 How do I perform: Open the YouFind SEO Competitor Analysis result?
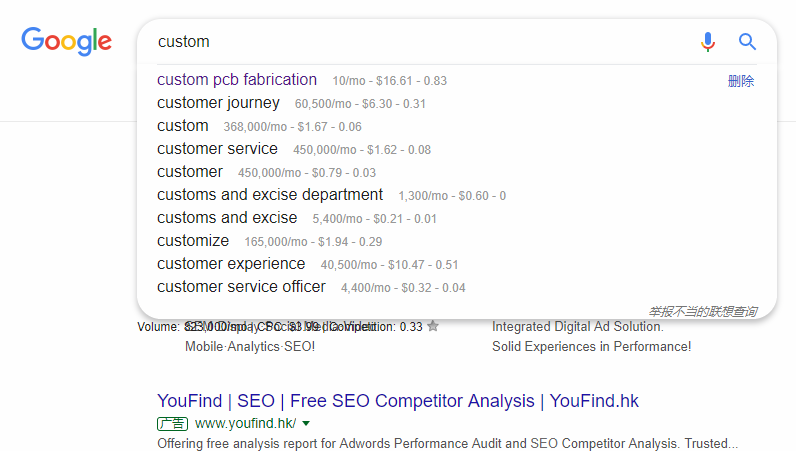pyautogui.click(x=397, y=401)
